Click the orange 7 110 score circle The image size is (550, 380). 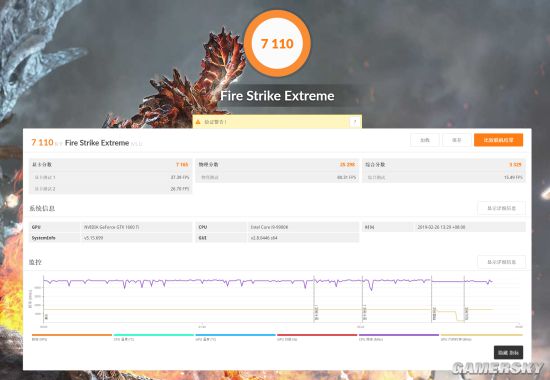pos(277,44)
